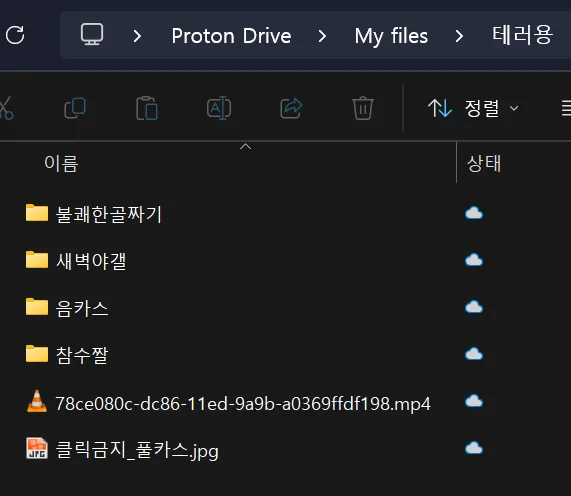This screenshot has height=496, width=571.
Task: Sort by the 이름 column header
Action: coord(61,163)
